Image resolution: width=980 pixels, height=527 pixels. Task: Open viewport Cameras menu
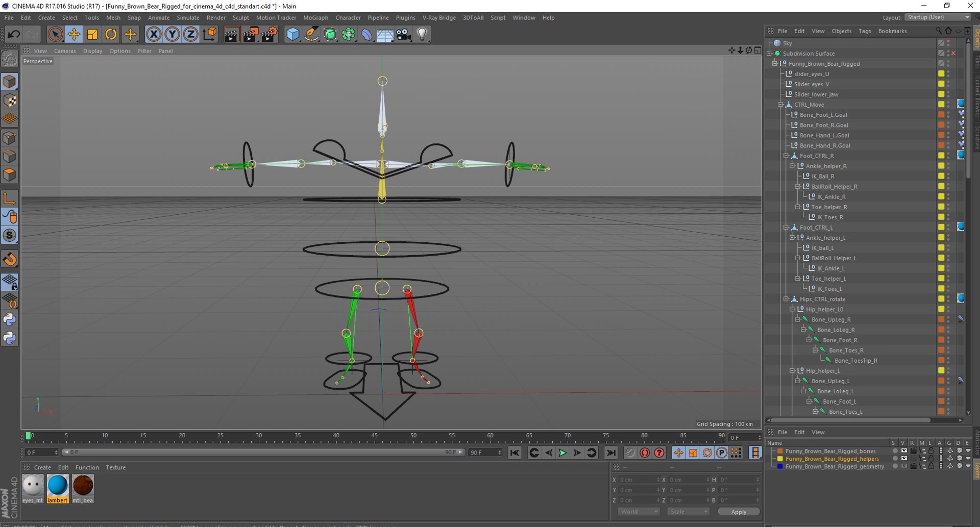[x=65, y=51]
